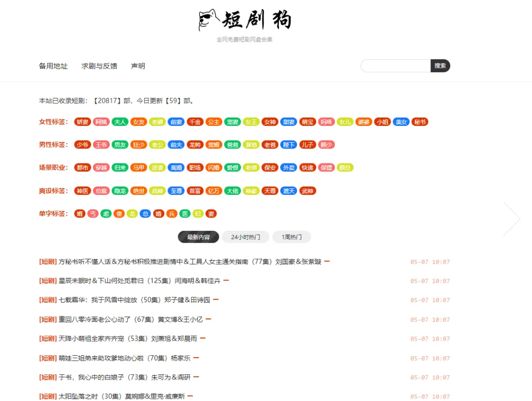Click the search input box
This screenshot has width=532, height=401.
pos(394,65)
